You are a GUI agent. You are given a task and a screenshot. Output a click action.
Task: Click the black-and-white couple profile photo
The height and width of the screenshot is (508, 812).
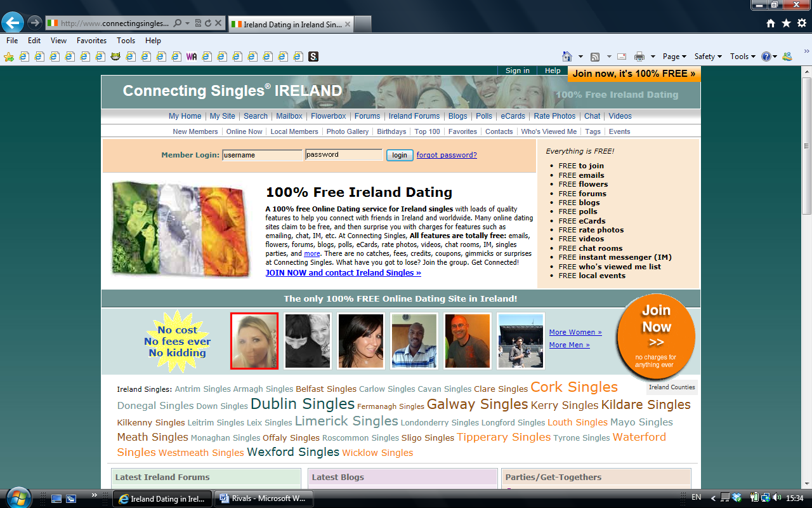pyautogui.click(x=308, y=341)
